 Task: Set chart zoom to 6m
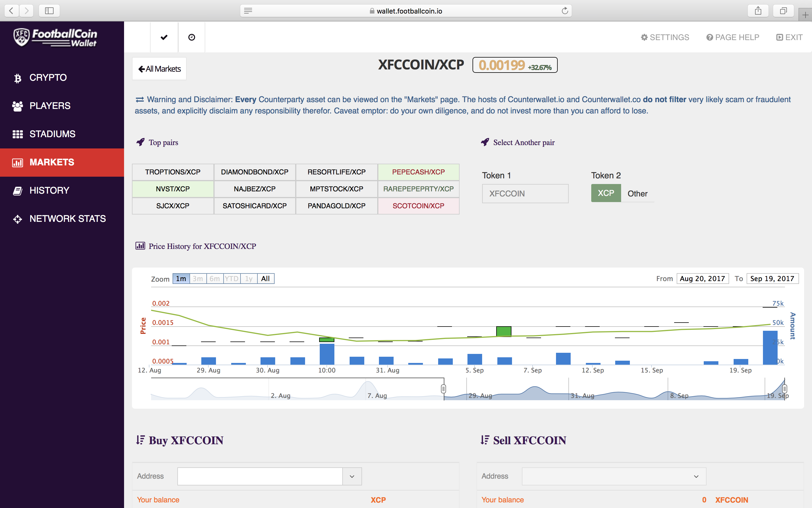[x=215, y=279]
